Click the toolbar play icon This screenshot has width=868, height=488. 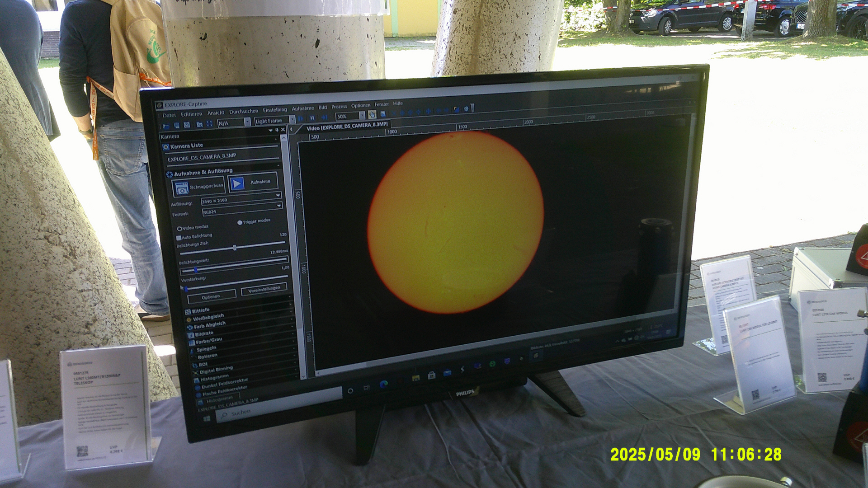click(x=301, y=118)
